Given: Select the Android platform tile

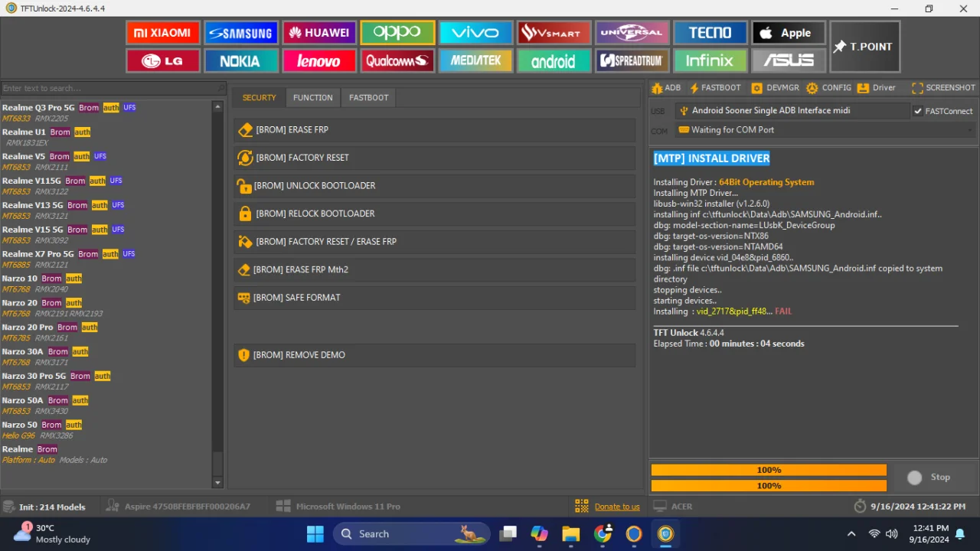Looking at the screenshot, I should [554, 60].
